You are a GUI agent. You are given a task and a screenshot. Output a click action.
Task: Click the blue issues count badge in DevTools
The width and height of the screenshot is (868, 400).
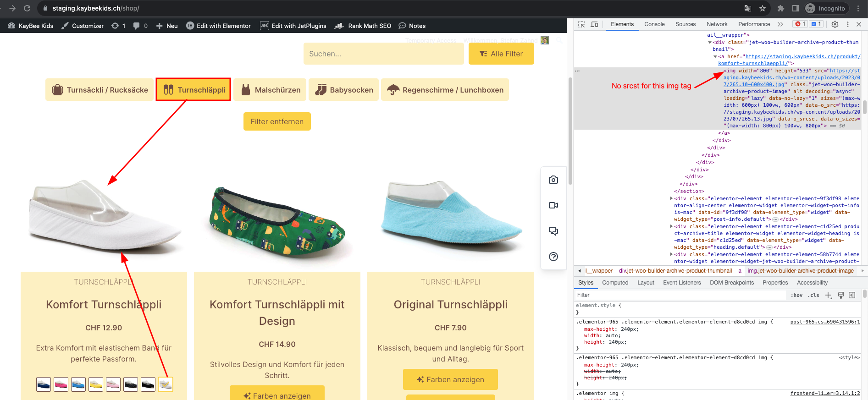[x=816, y=24]
